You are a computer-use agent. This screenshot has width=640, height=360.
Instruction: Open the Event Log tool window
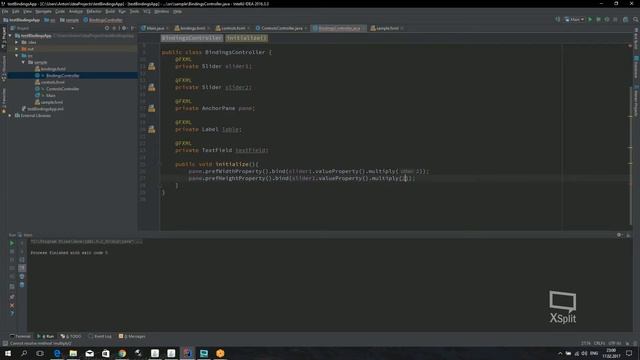tap(100, 336)
